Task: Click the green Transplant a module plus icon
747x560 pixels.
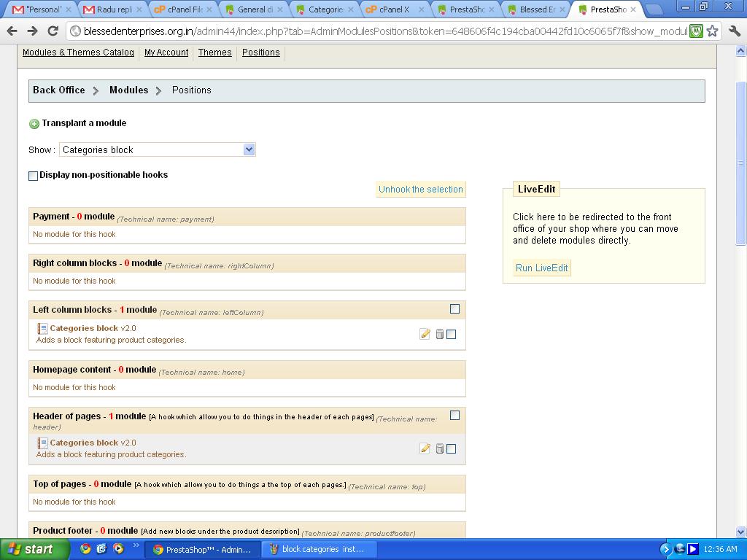Action: [34, 124]
